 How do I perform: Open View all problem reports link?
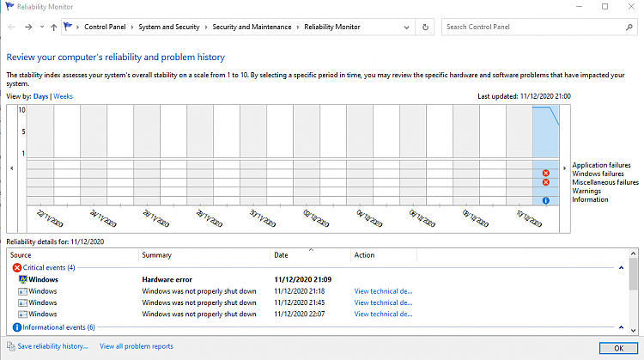[x=137, y=346]
